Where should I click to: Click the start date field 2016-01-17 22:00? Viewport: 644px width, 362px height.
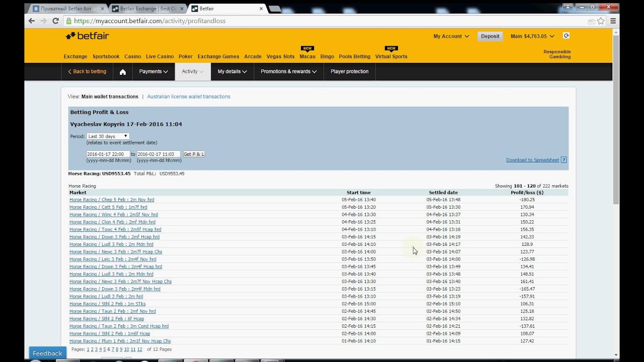108,154
